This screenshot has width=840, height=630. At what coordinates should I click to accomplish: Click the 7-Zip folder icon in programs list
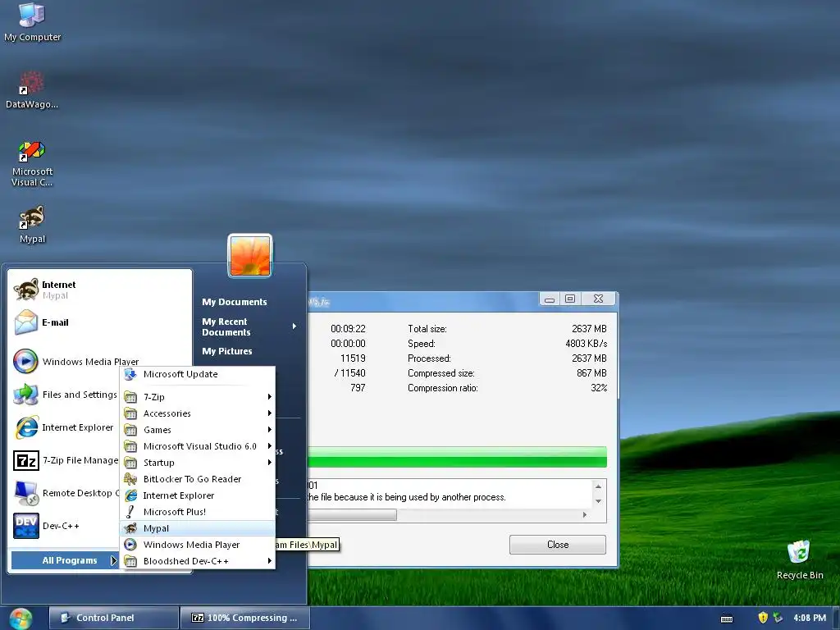(130, 397)
